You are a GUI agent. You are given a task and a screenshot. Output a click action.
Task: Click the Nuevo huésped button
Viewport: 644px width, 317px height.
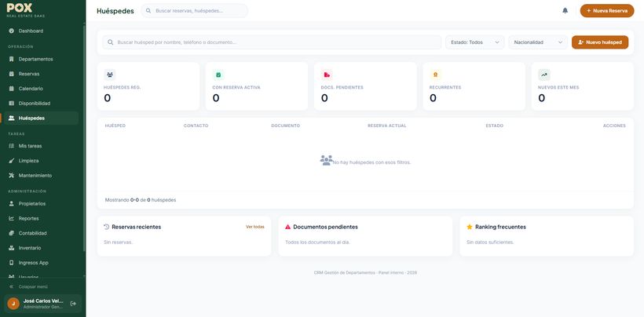600,42
